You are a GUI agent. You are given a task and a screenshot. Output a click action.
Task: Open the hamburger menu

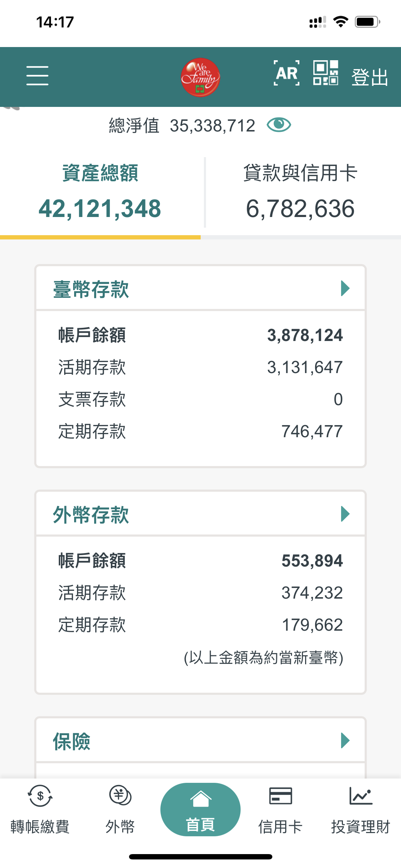click(x=37, y=76)
